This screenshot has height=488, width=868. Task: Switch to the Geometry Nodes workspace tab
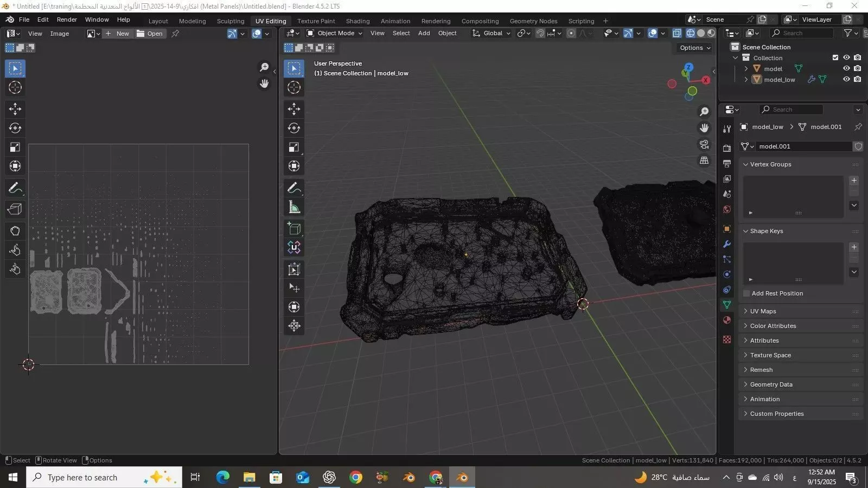[533, 21]
